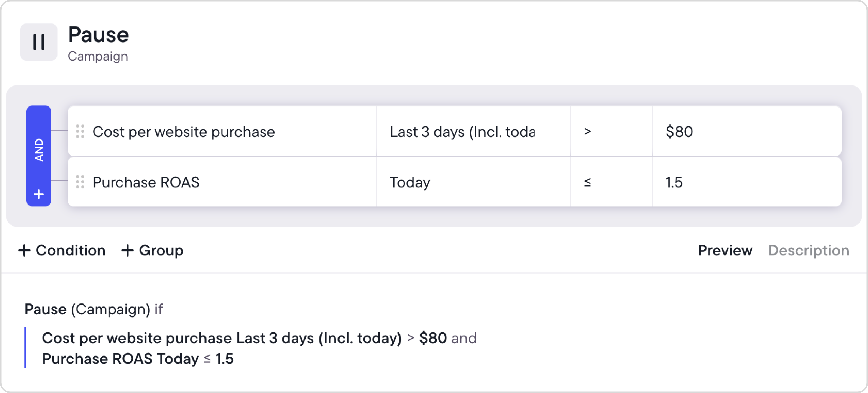
Task: Add a new Condition
Action: (x=62, y=251)
